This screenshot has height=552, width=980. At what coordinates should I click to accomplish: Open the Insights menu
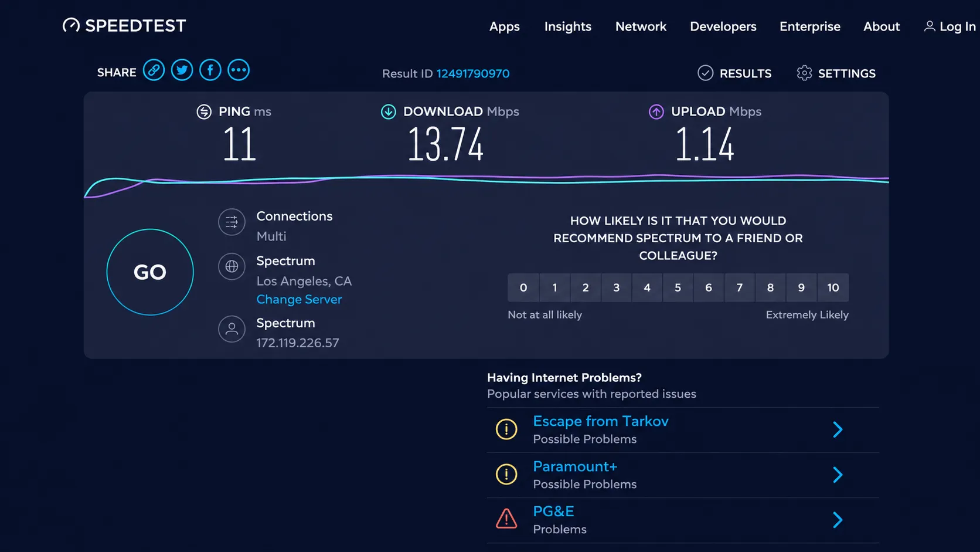568,26
